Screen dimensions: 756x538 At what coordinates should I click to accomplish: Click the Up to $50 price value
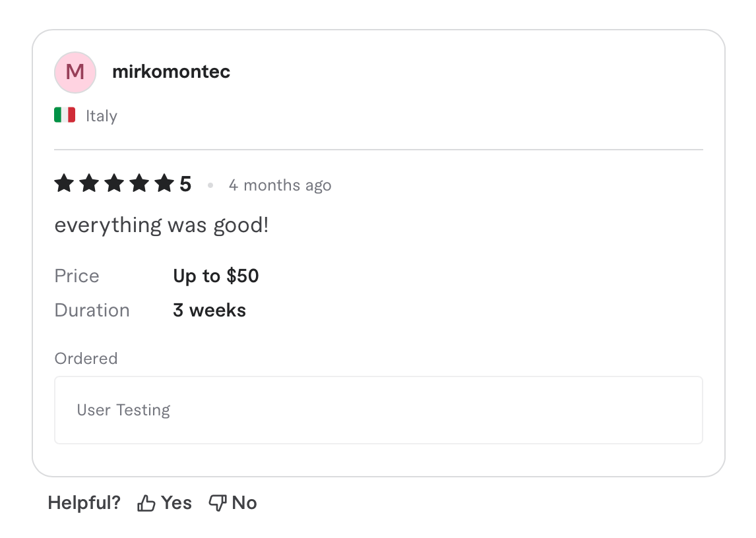(216, 276)
